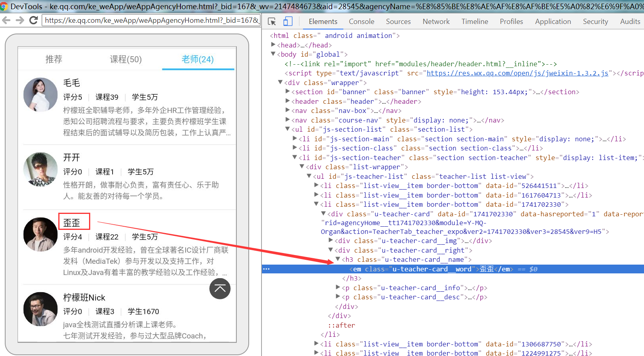Reload the page with refresh icon

(34, 20)
